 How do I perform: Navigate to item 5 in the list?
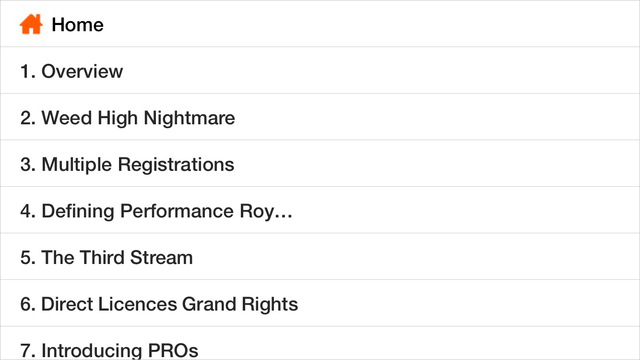(x=320, y=256)
